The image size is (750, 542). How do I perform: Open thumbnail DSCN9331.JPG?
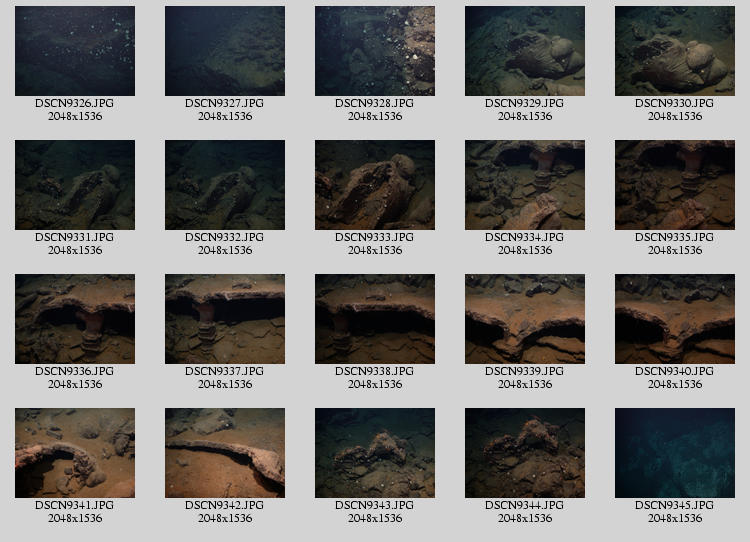click(75, 185)
